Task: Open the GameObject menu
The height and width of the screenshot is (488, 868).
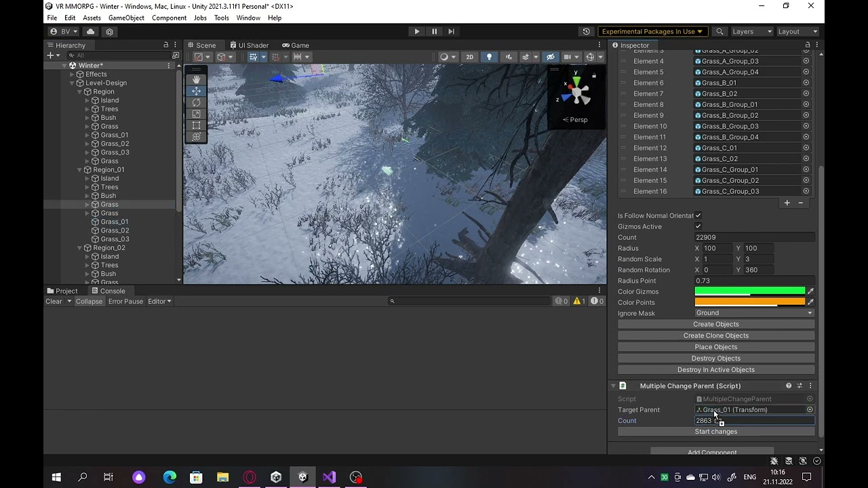Action: tap(126, 18)
